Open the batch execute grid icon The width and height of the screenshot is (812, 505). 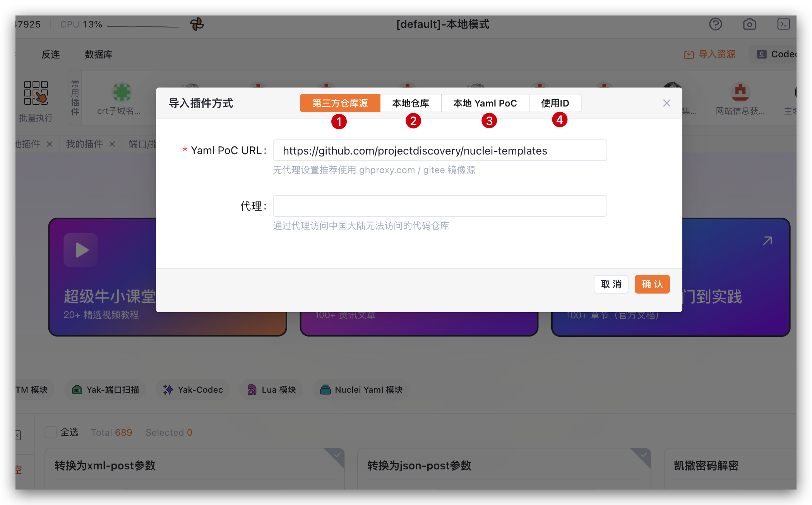[x=36, y=93]
